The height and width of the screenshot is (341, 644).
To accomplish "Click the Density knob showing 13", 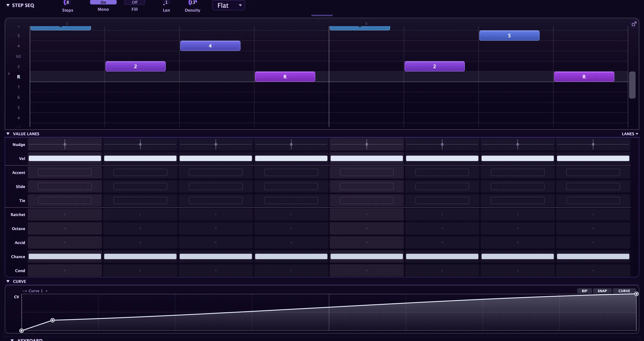I will click(192, 3).
